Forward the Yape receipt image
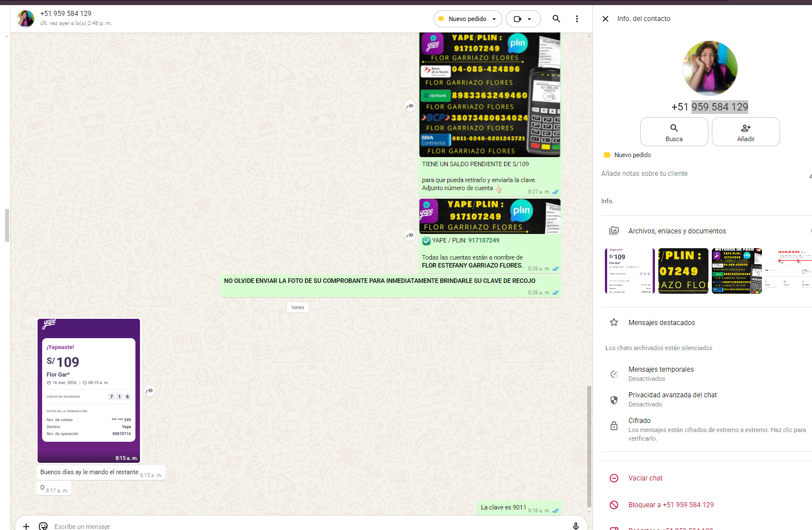Viewport: 812px width, 530px height. click(149, 391)
